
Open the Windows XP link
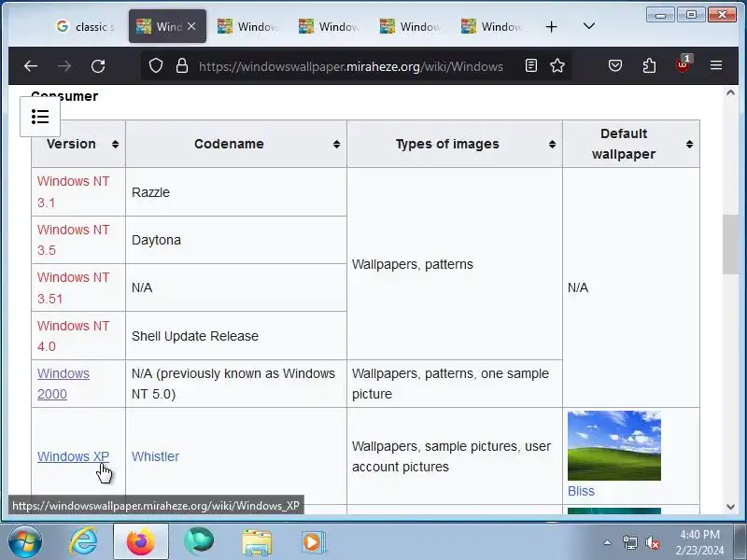(74, 456)
